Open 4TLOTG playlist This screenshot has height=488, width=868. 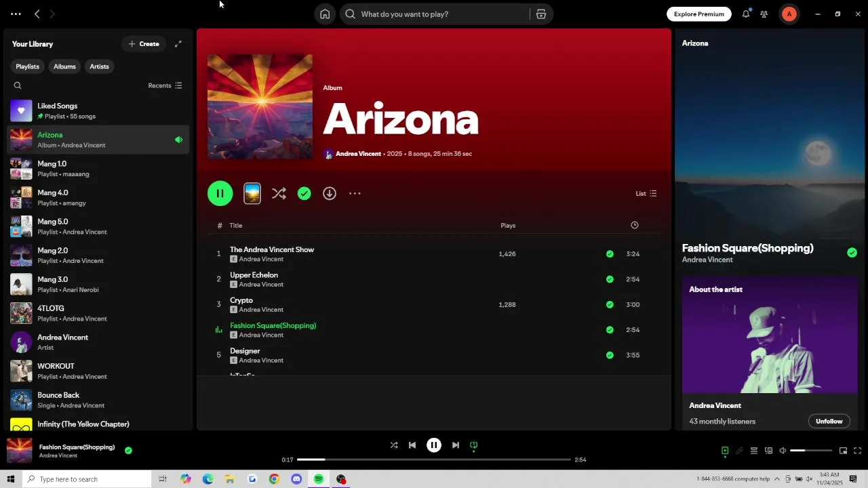pos(98,313)
